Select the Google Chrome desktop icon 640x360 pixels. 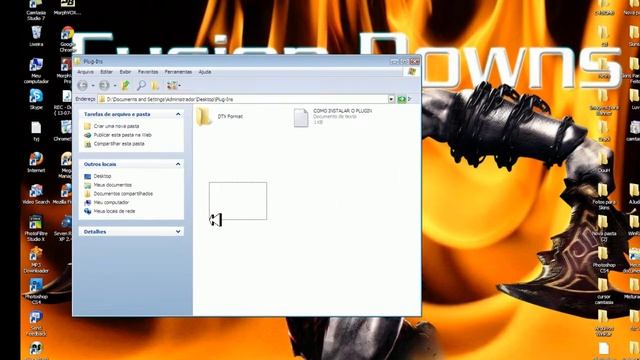coord(67,39)
